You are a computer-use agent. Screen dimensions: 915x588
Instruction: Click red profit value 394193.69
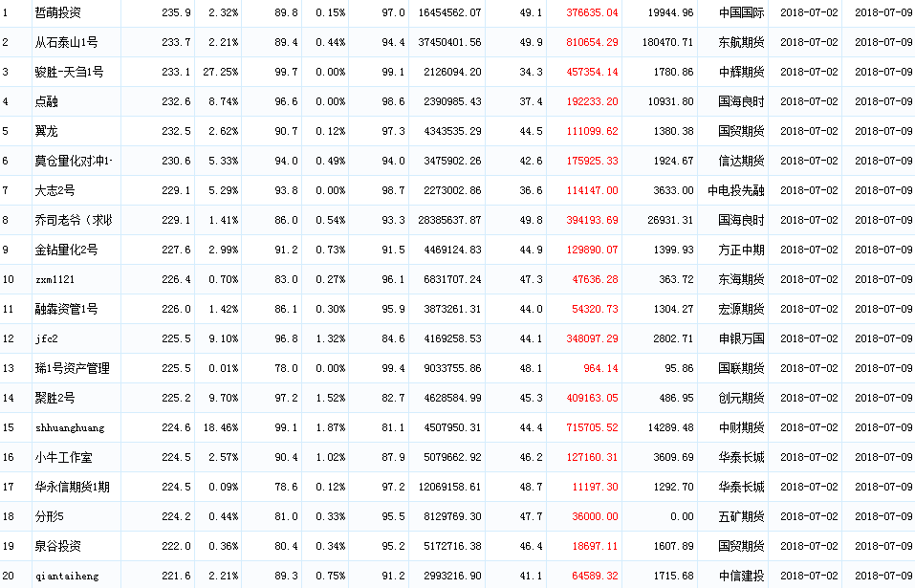pos(592,220)
